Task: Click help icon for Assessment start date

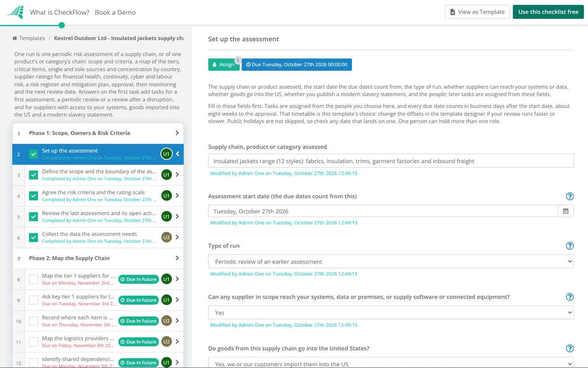Action: (570, 196)
